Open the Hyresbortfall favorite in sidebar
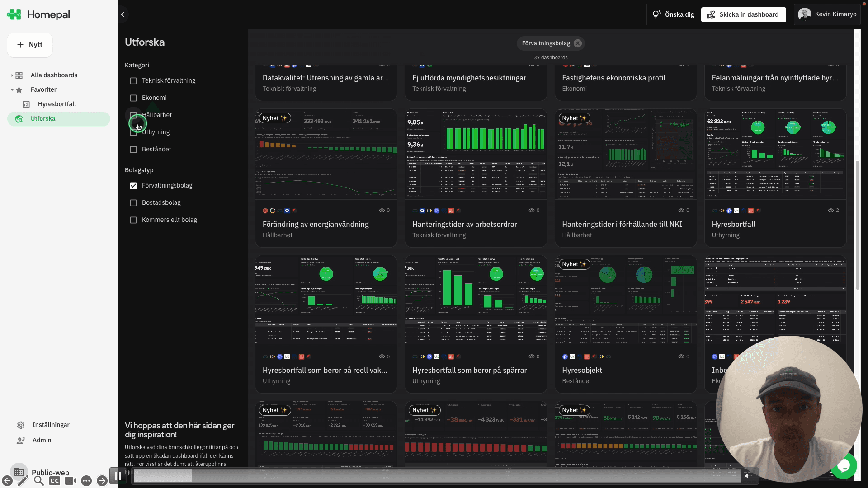Image resolution: width=868 pixels, height=488 pixels. coord(57,104)
